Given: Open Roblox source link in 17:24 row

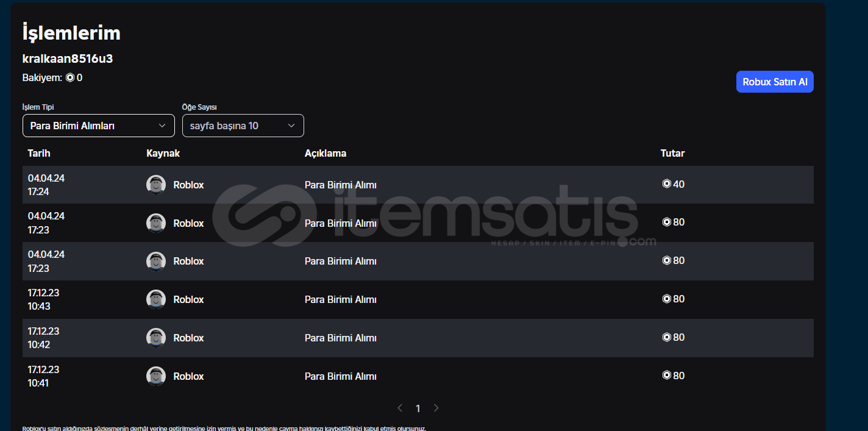Looking at the screenshot, I should (188, 185).
